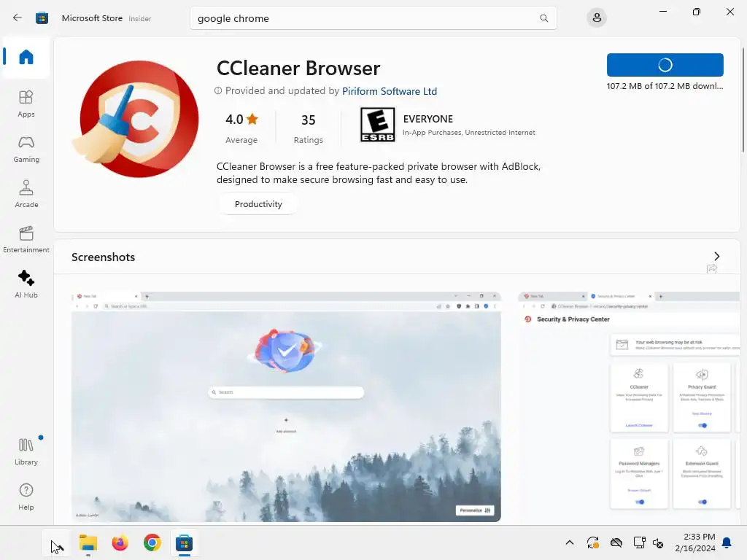Click the search box containing google chrome
Screen dimensions: 747x560
(x=373, y=18)
